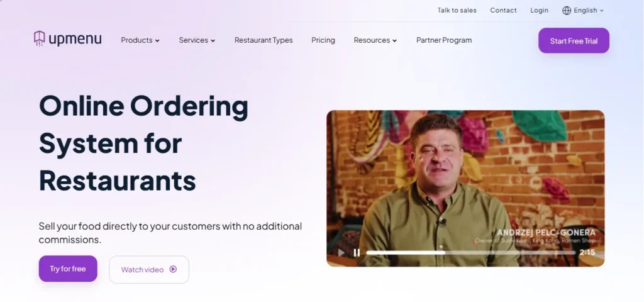The width and height of the screenshot is (644, 302).
Task: Open the Login link
Action: pos(539,11)
